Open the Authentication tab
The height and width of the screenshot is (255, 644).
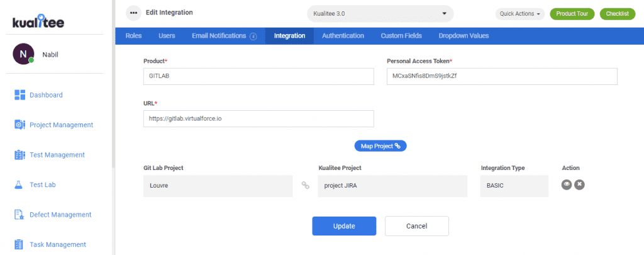[x=343, y=36]
